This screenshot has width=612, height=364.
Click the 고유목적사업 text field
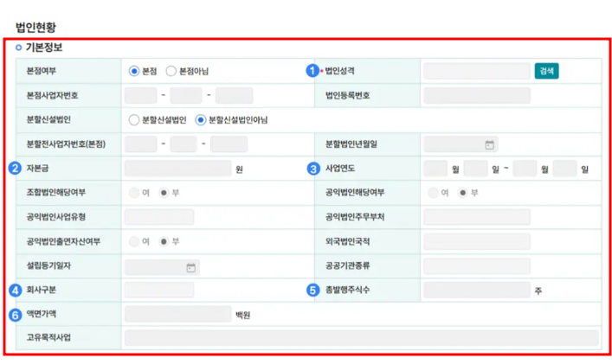pos(362,338)
